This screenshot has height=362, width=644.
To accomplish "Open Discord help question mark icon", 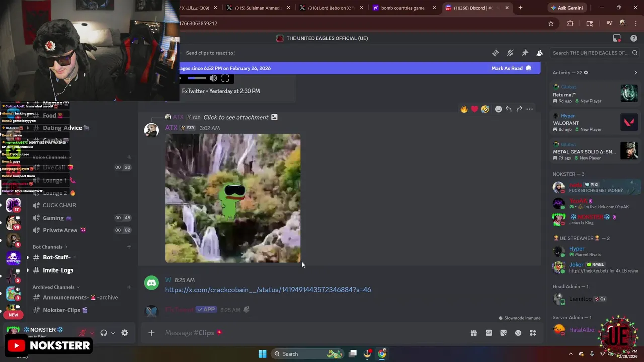I will tap(634, 38).
